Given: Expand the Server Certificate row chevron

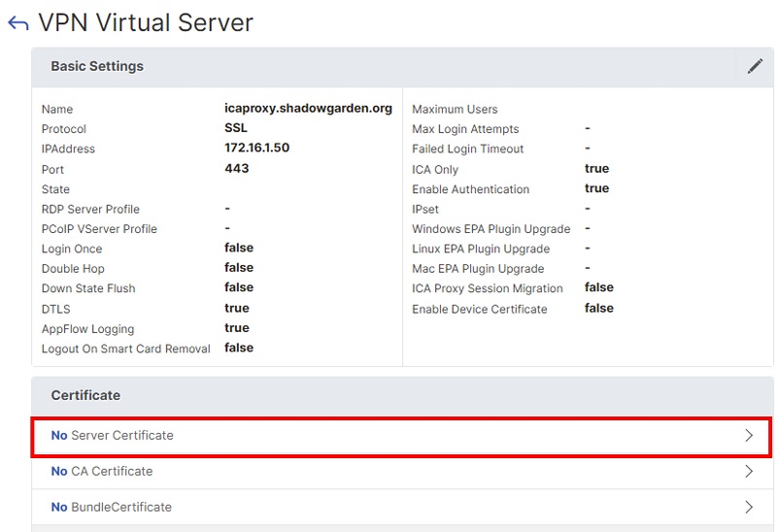Looking at the screenshot, I should click(749, 436).
